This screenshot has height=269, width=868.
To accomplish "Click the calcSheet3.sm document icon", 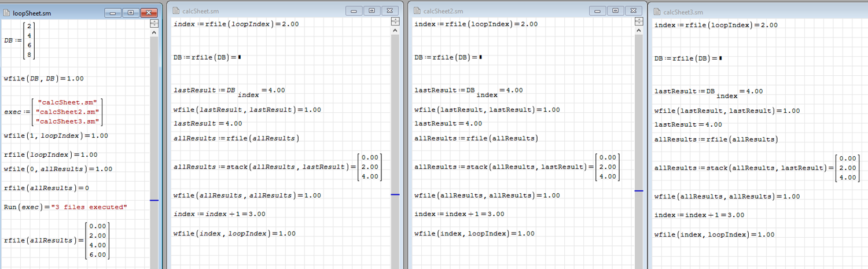I will click(657, 12).
